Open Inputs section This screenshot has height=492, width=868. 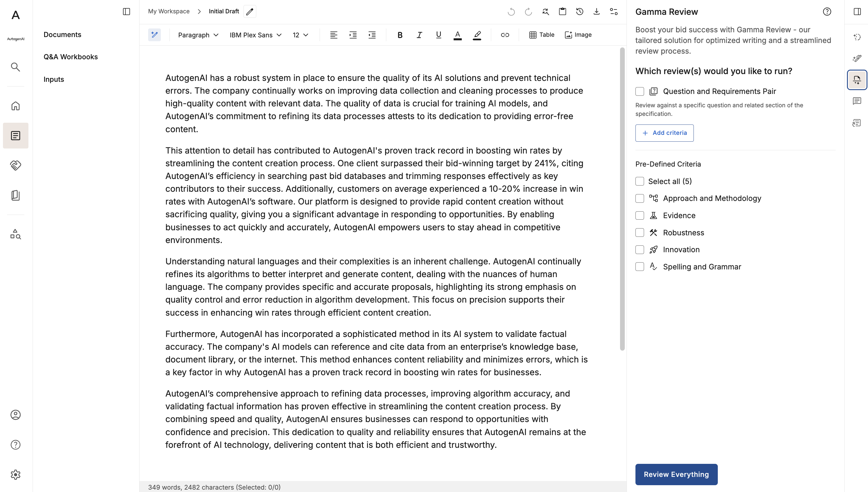(54, 79)
